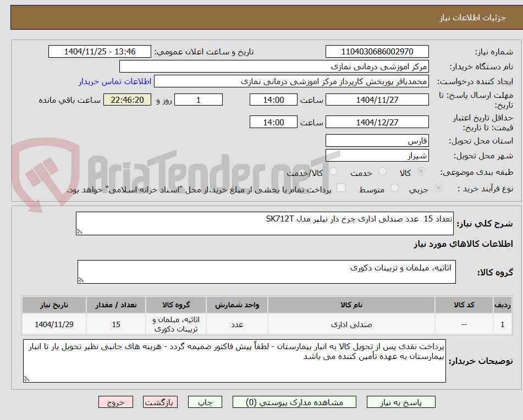The width and height of the screenshot is (523, 420).
Task: Click the چاپ print button
Action: point(205,402)
